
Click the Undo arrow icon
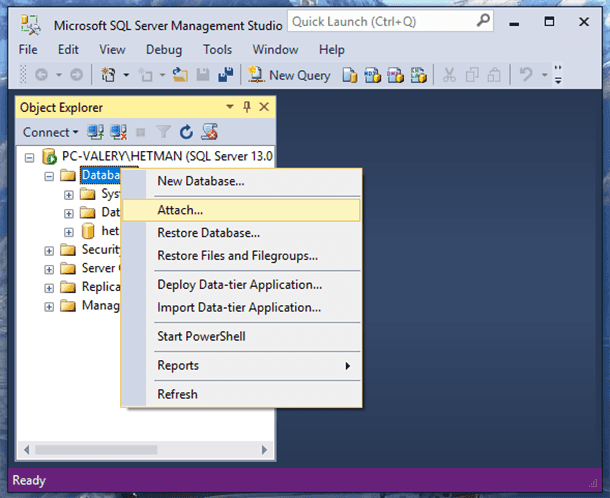[x=526, y=75]
